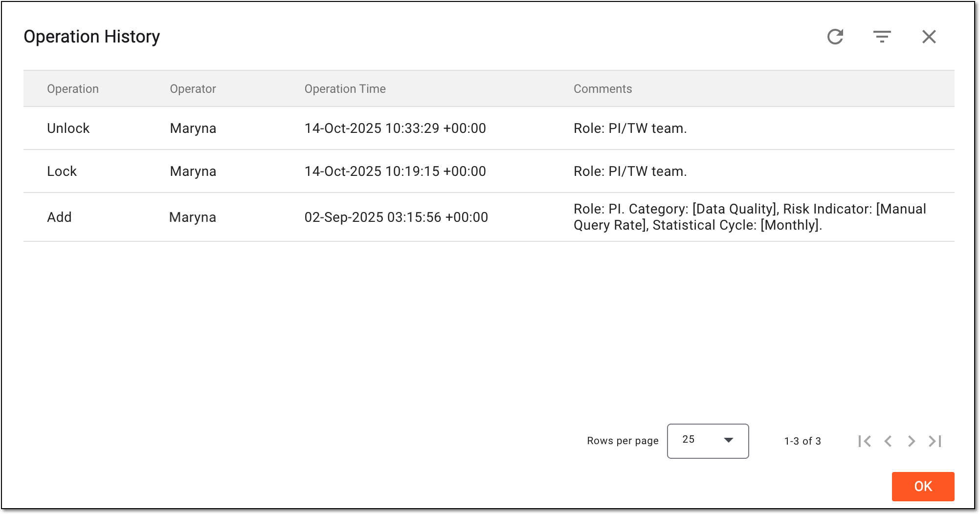The width and height of the screenshot is (980, 514).
Task: Select time 02-Sep-2025 03:15:56 +00:00
Action: (x=396, y=217)
